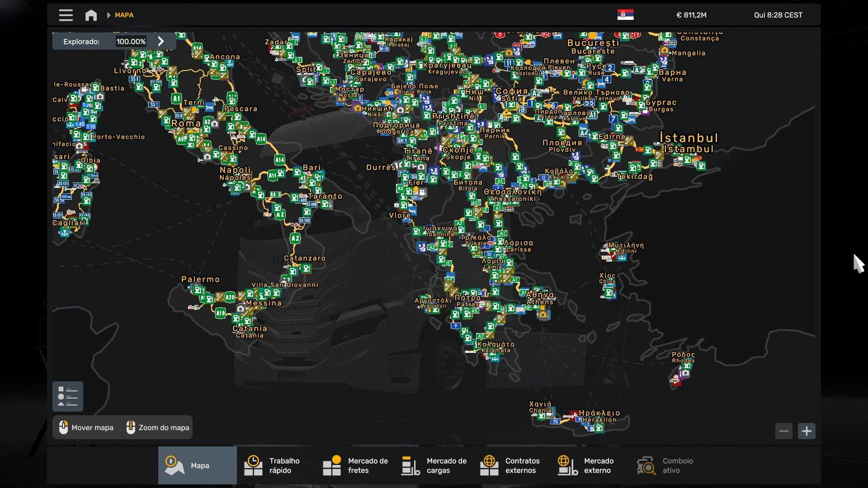Select the Mapa tab
868x488 pixels.
click(197, 465)
